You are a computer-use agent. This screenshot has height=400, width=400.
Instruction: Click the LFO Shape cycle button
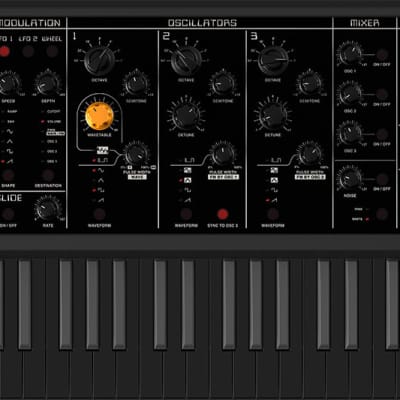click(8, 175)
